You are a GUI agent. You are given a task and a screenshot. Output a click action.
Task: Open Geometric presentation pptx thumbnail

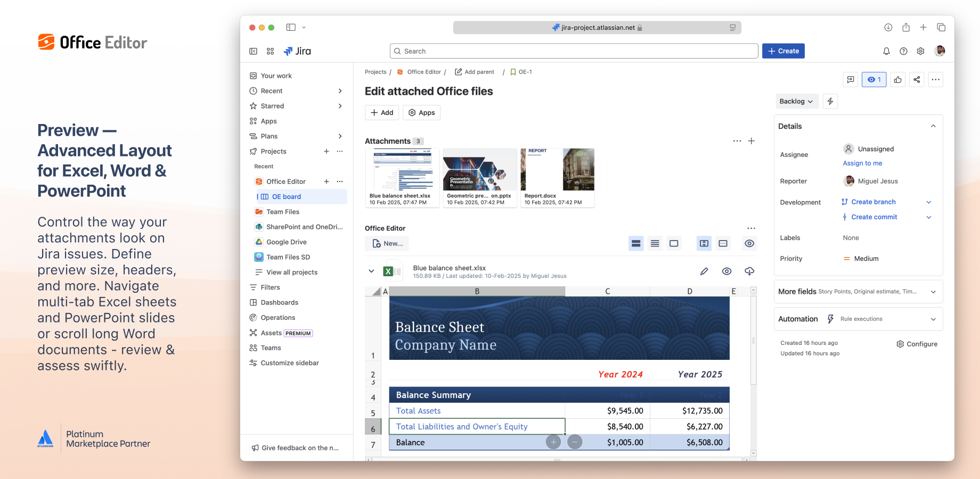coord(479,178)
